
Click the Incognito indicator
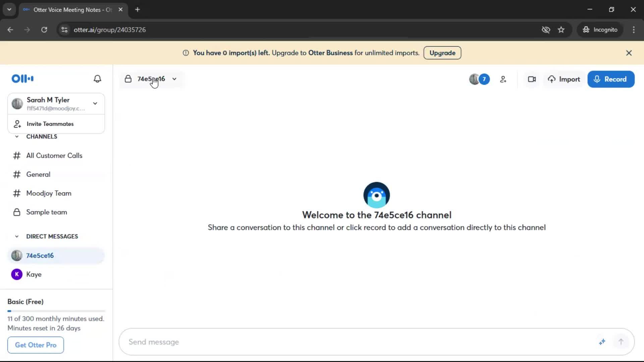pos(600,30)
